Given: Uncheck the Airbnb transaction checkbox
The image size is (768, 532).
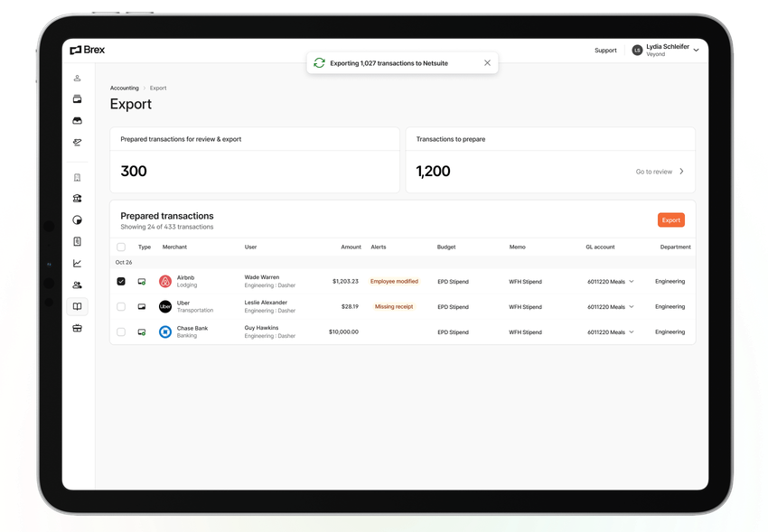Looking at the screenshot, I should (121, 282).
